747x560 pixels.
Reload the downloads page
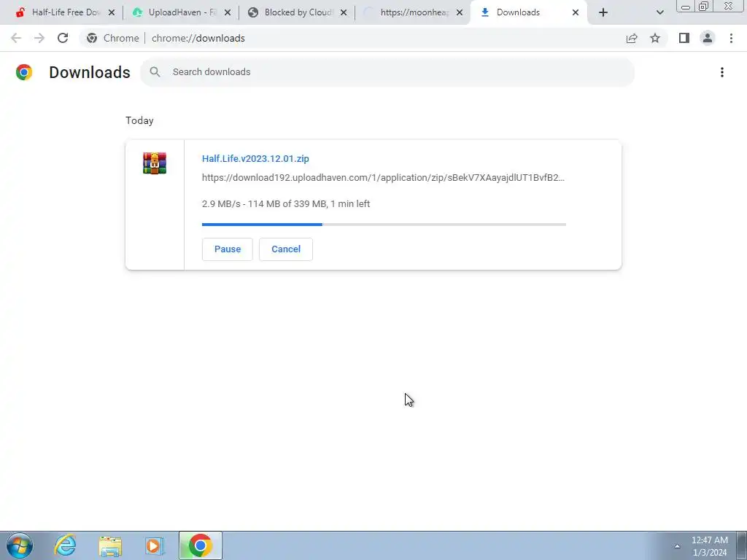coord(63,38)
